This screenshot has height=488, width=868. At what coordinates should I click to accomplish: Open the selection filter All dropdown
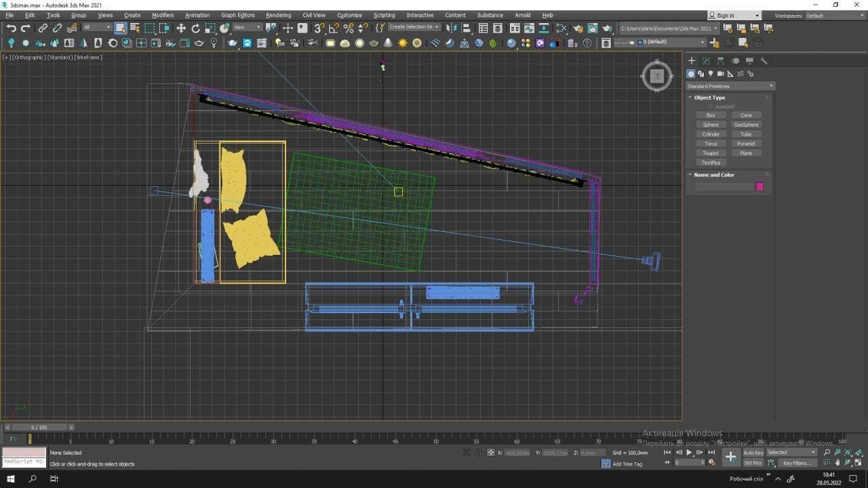click(96, 27)
